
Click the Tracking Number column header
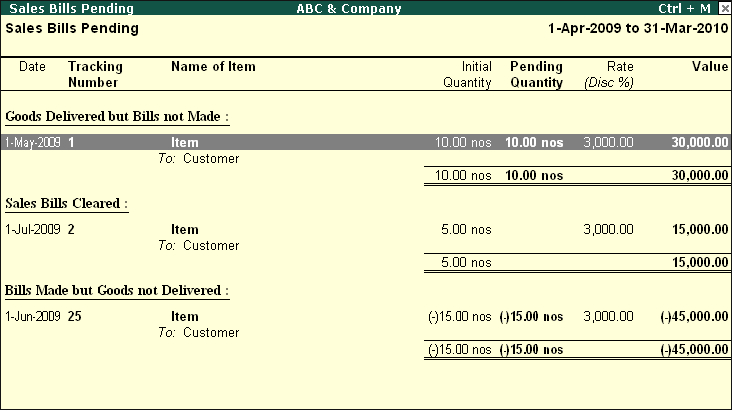click(x=95, y=74)
